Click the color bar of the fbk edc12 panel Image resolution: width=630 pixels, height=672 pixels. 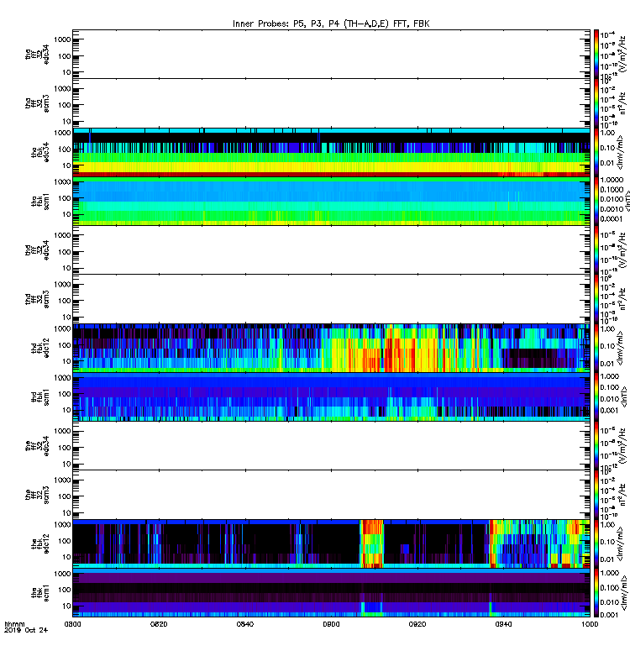click(596, 543)
